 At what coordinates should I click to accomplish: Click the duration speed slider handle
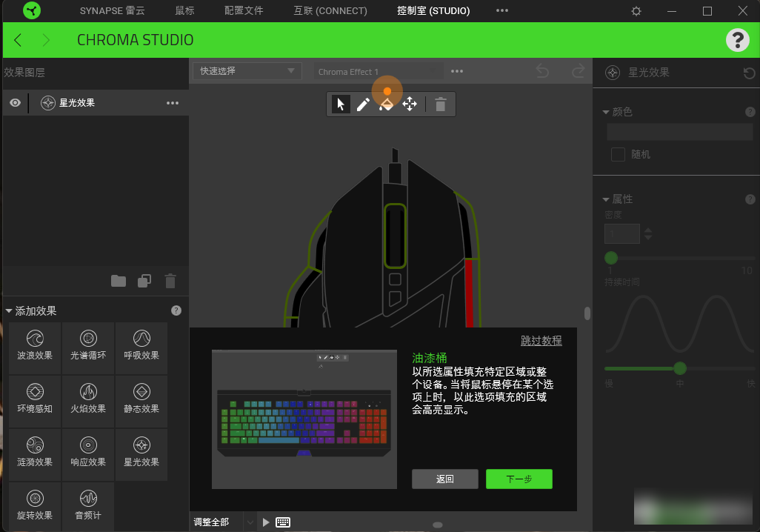coord(680,368)
